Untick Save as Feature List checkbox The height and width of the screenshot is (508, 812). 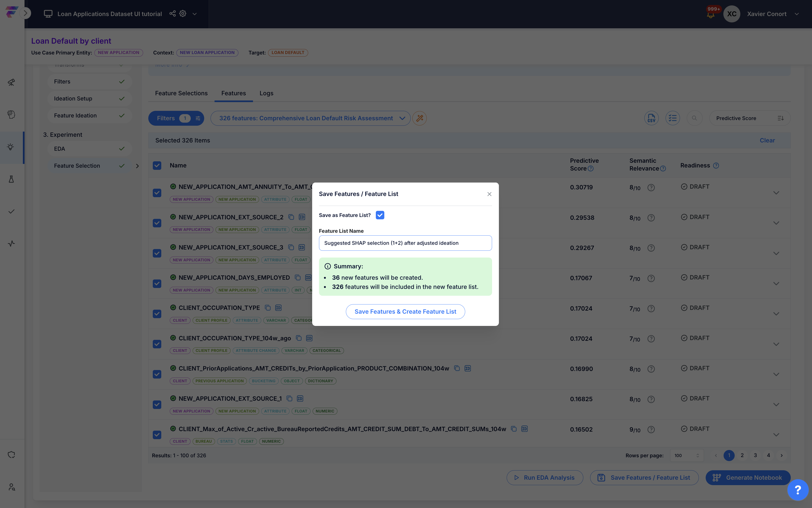point(380,215)
